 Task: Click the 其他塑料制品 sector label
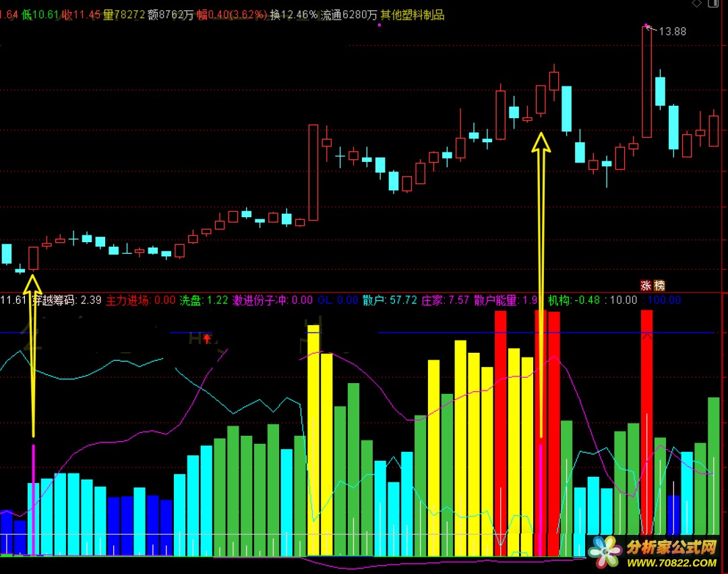413,15
